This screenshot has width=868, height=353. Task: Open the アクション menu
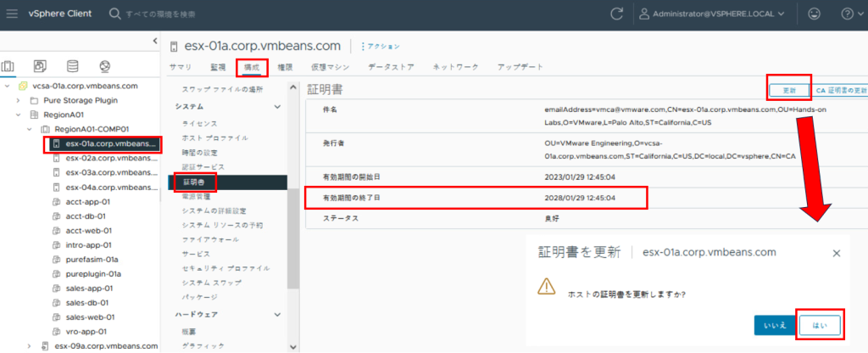380,46
